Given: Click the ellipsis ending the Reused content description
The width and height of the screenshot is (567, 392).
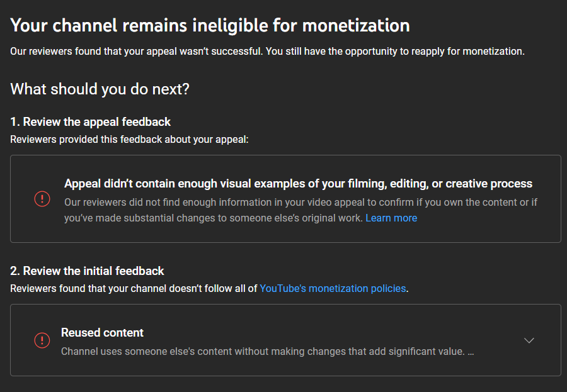Looking at the screenshot, I should tap(471, 351).
